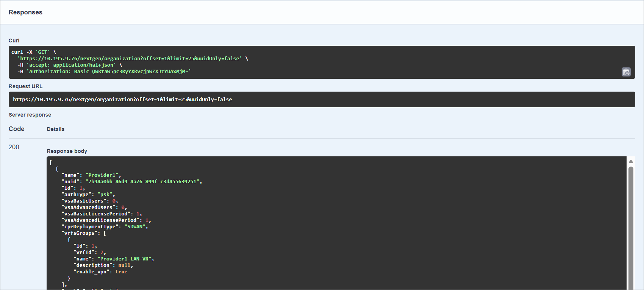Click the 200 status code
This screenshot has width=644, height=290.
pyautogui.click(x=14, y=147)
